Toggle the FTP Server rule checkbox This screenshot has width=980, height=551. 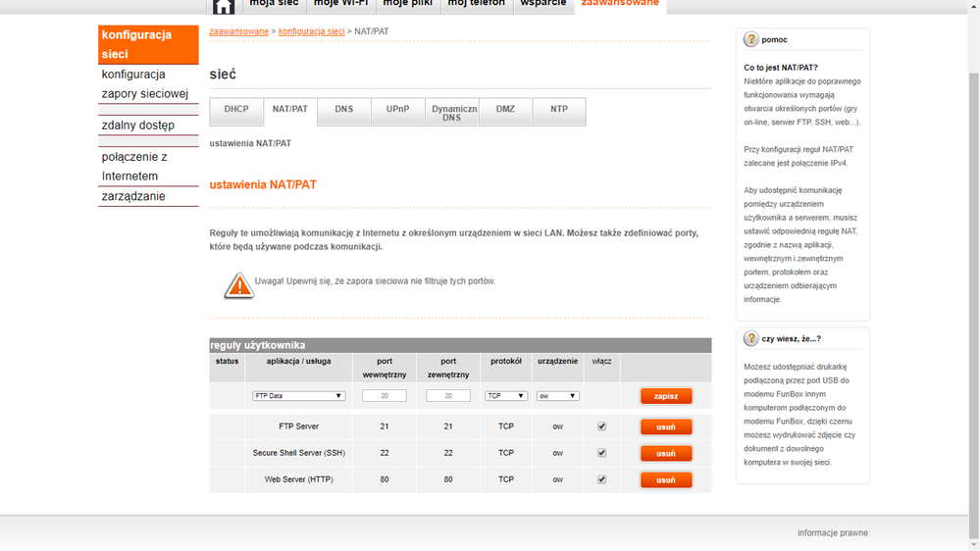click(602, 426)
